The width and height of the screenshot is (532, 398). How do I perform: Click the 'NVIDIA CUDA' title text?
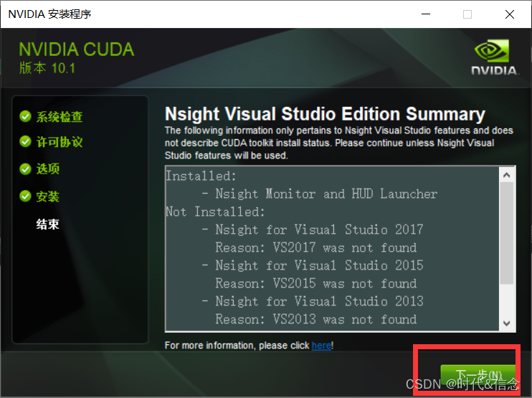tap(76, 49)
